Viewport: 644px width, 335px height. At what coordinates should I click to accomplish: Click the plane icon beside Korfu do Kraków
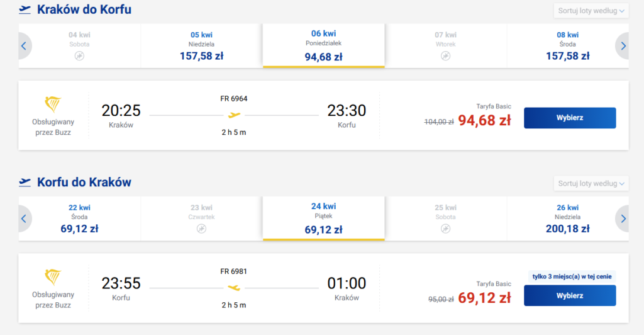(25, 183)
